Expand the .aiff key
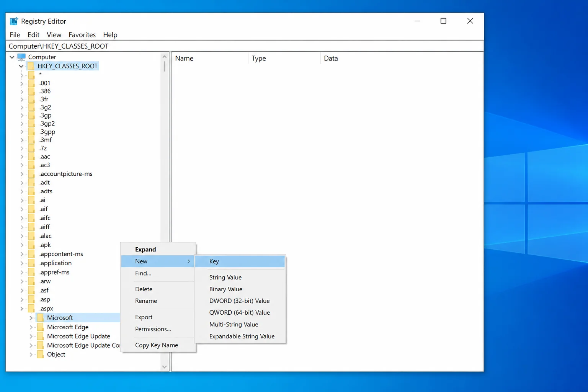Image resolution: width=588 pixels, height=392 pixels. pos(22,227)
